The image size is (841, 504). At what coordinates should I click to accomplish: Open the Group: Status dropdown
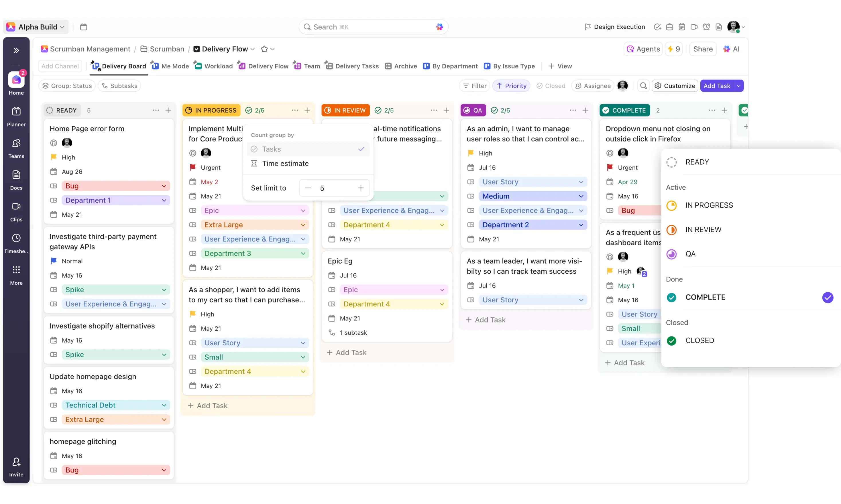click(x=67, y=86)
